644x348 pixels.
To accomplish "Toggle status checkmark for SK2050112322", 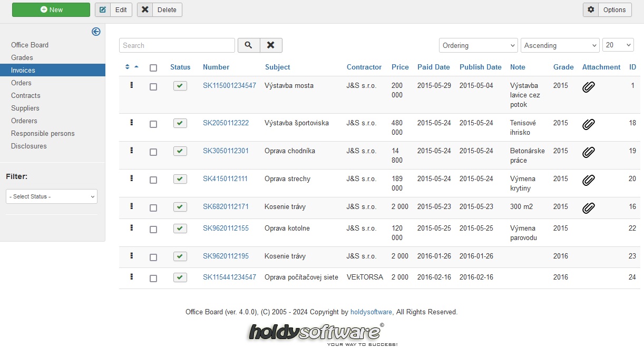I will click(x=180, y=123).
